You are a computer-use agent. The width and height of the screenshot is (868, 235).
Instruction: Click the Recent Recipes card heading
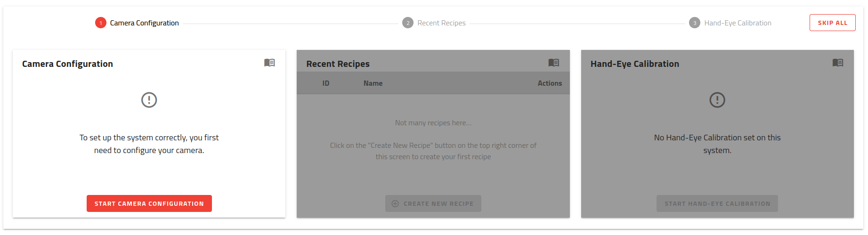[338, 64]
